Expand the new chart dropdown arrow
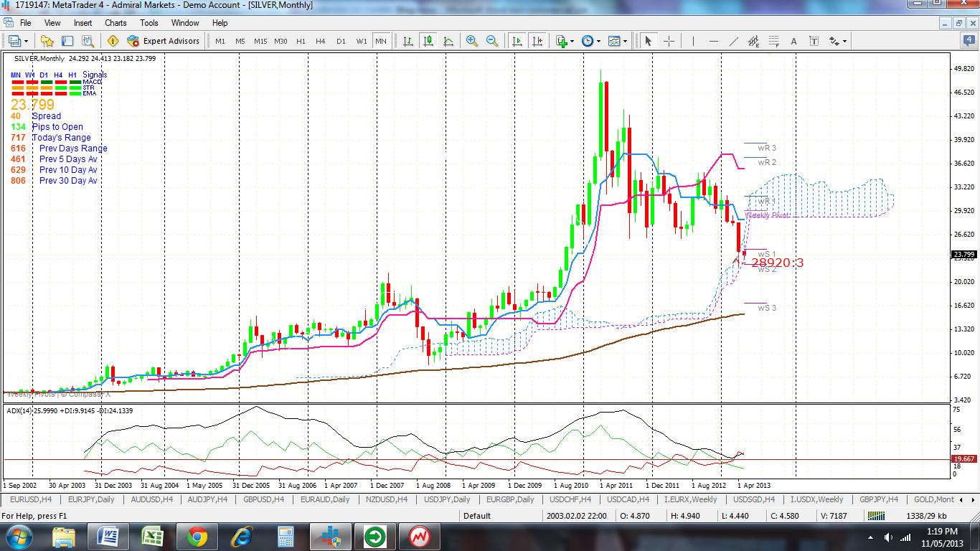The image size is (980, 551). 27,41
